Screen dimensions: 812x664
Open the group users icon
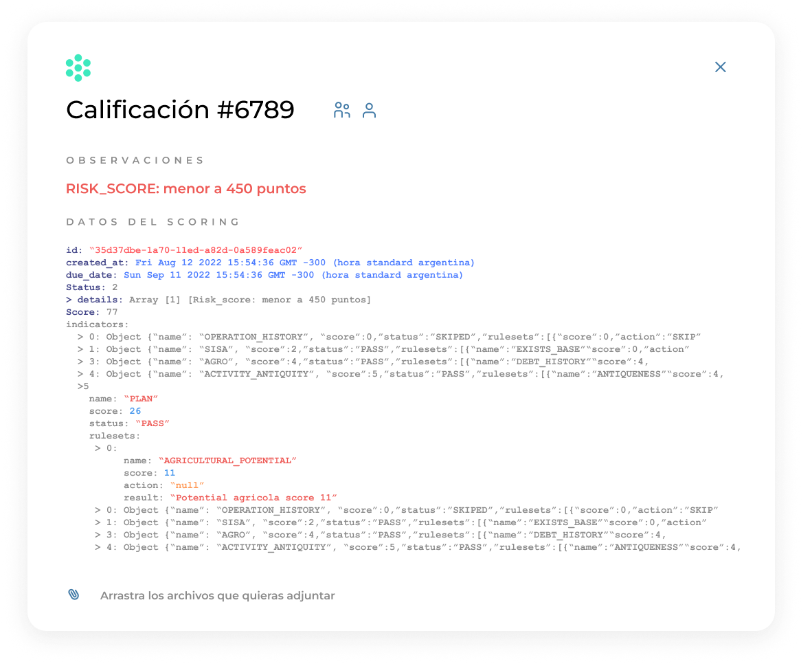coord(342,110)
